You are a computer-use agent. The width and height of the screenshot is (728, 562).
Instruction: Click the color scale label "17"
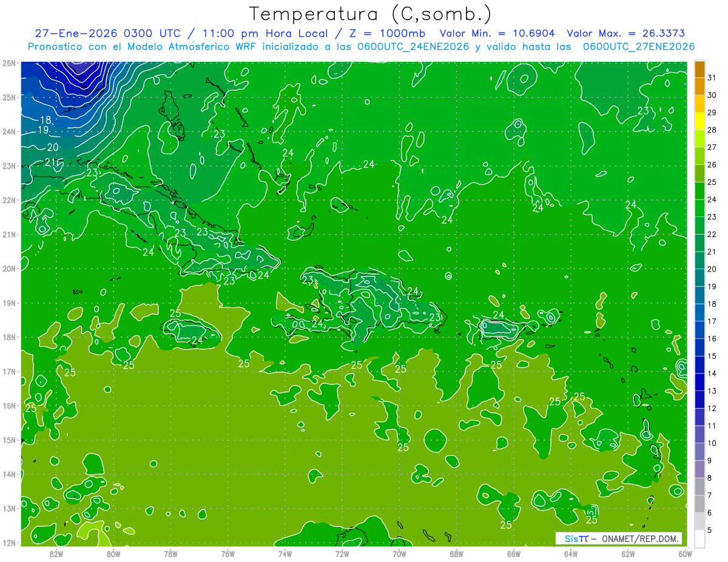tap(712, 321)
